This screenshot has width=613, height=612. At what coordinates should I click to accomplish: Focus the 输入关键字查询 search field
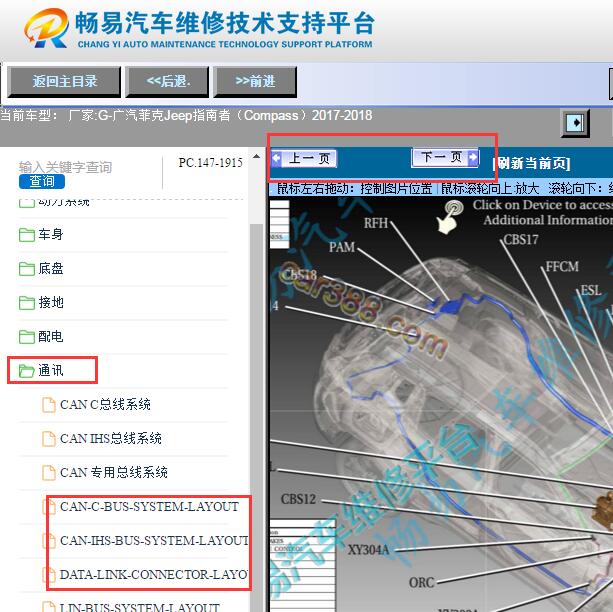click(65, 167)
